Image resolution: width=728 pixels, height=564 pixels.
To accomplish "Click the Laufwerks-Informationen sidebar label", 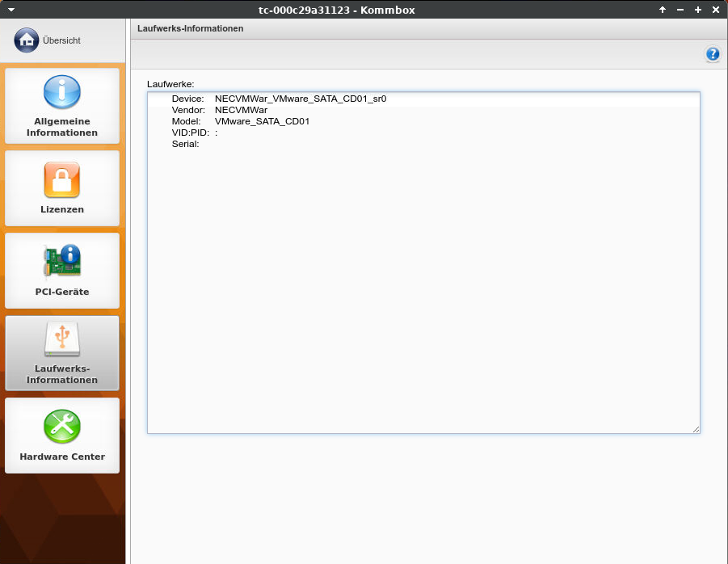I will pyautogui.click(x=62, y=374).
